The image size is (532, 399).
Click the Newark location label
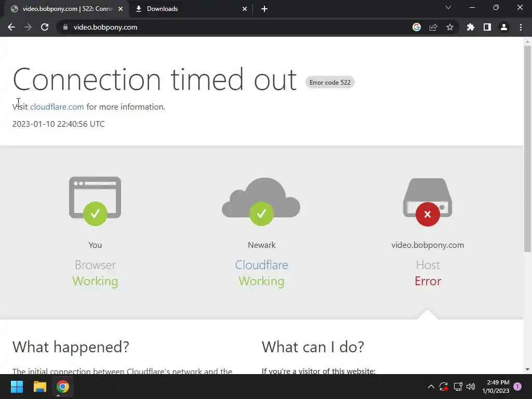[x=262, y=245]
